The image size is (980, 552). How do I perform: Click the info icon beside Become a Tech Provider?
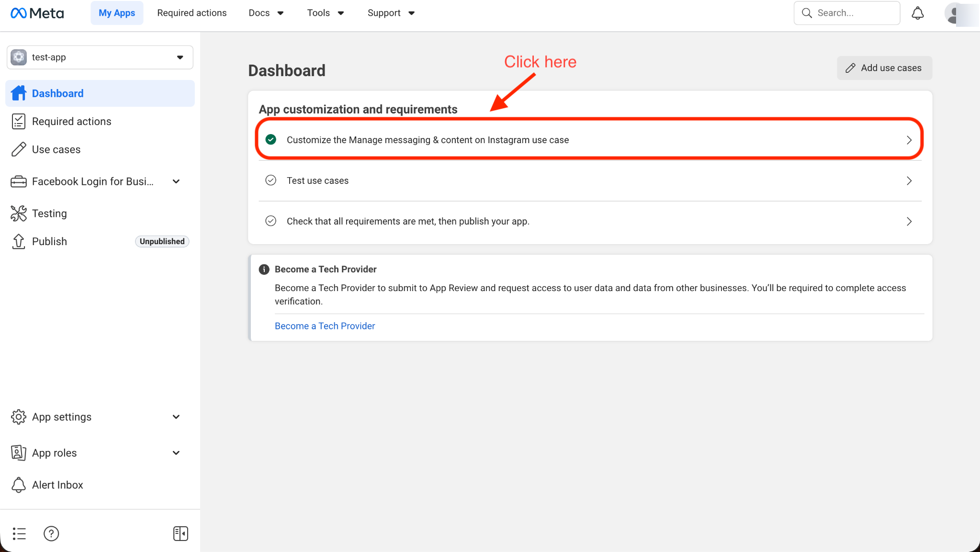click(x=264, y=270)
